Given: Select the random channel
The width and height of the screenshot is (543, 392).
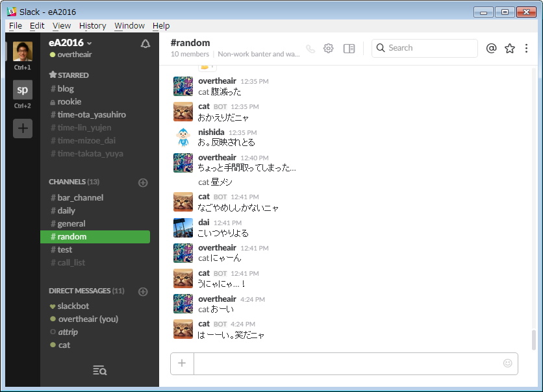Looking at the screenshot, I should coord(95,237).
